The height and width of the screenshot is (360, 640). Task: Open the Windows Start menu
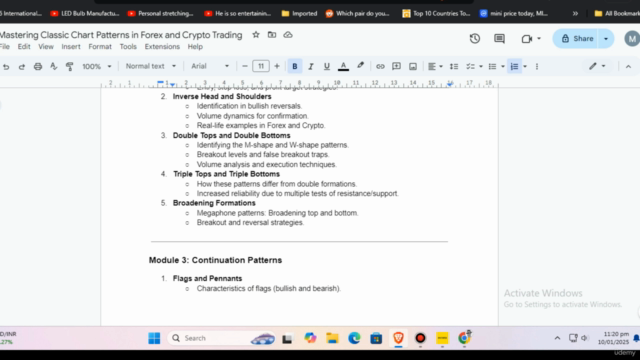[x=154, y=338]
